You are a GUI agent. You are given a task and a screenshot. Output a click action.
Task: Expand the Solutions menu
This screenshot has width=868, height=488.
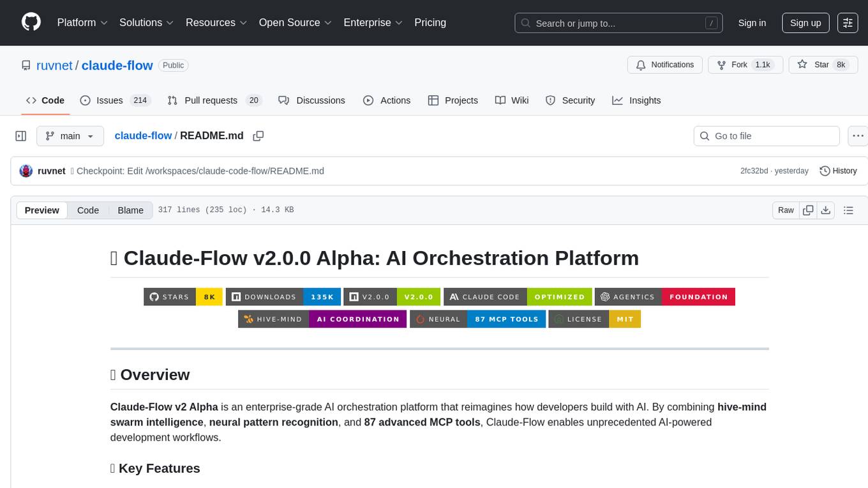[146, 22]
